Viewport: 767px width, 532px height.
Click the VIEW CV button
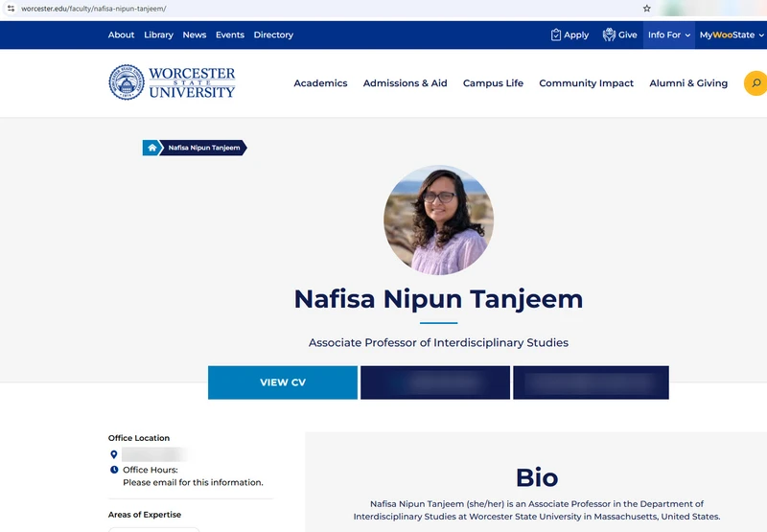click(x=283, y=382)
